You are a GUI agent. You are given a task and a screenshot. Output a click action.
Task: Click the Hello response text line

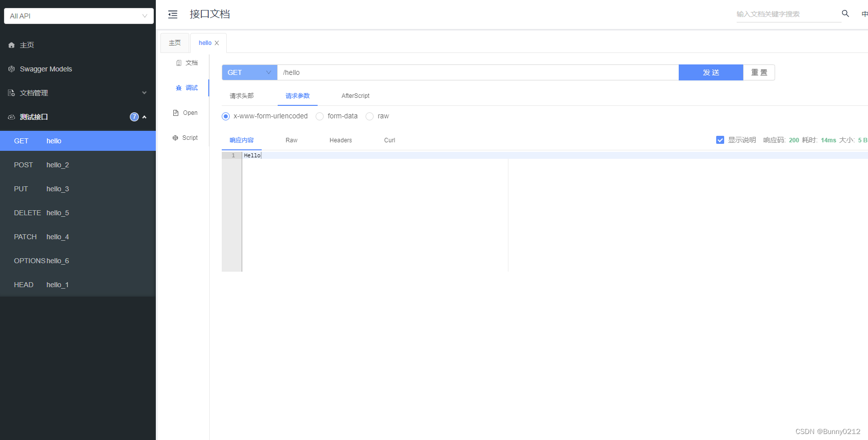pos(252,155)
